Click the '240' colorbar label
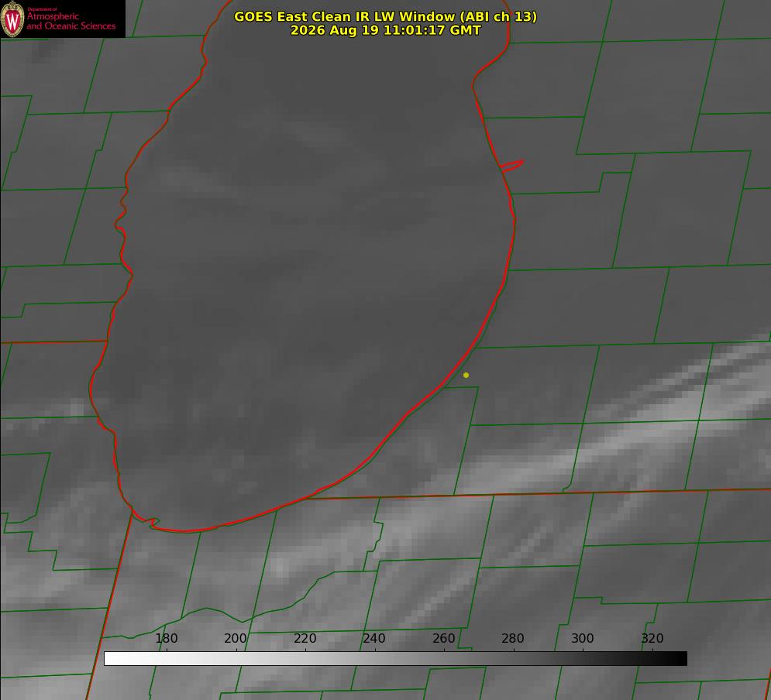Image resolution: width=771 pixels, height=700 pixels. 374,638
